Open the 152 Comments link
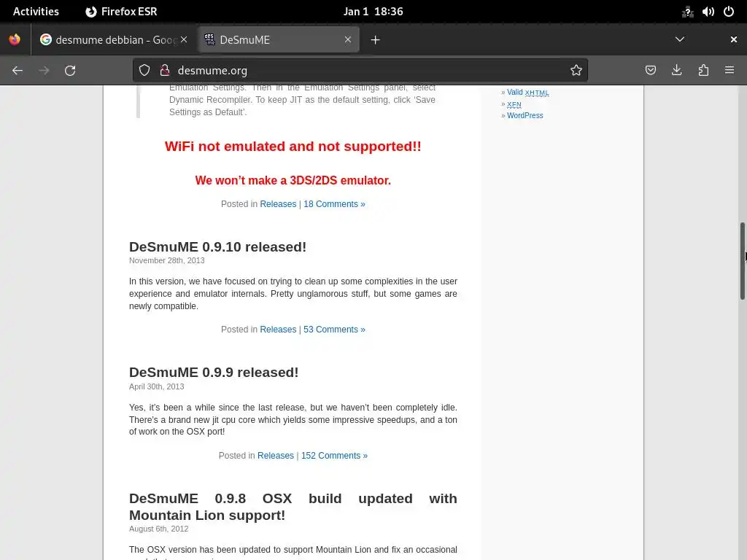Viewport: 747px width, 560px height. pos(334,456)
